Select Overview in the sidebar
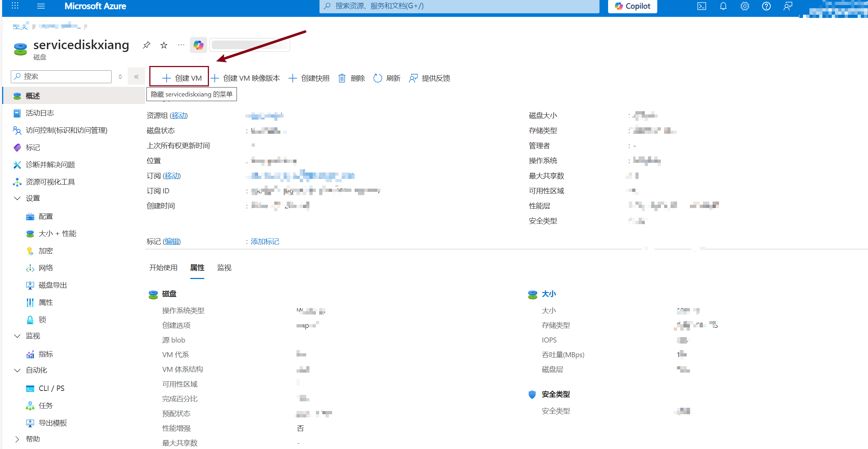The image size is (868, 449). 74,96
